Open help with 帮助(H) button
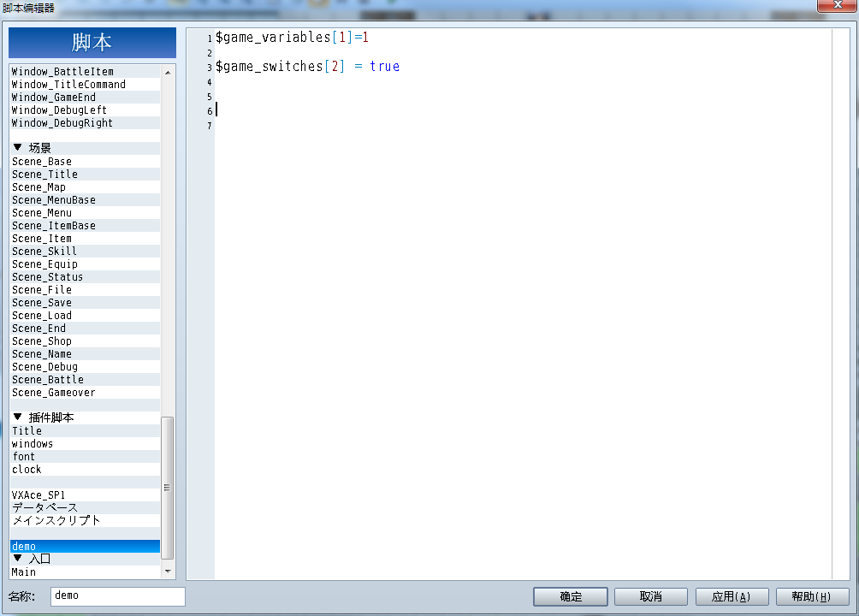 (x=813, y=596)
